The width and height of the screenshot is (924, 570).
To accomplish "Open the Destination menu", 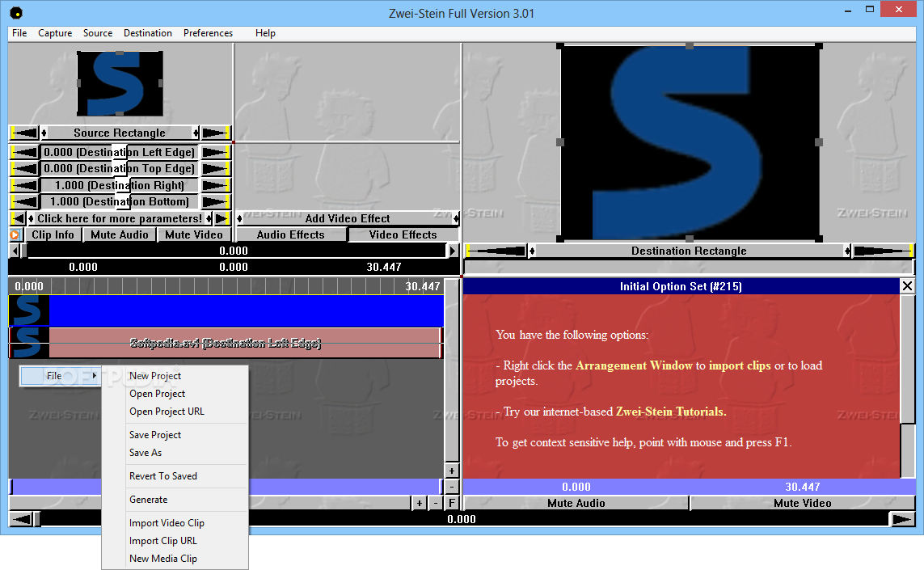I will pos(148,33).
